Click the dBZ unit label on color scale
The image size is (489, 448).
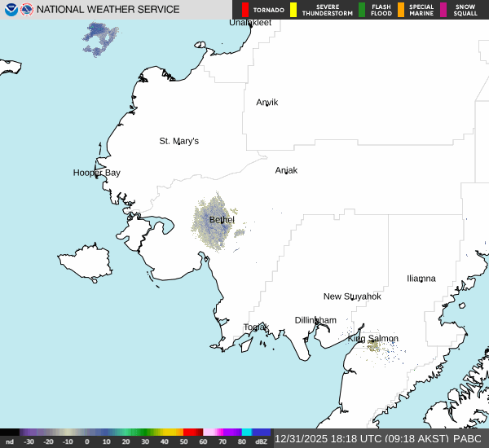(262, 441)
